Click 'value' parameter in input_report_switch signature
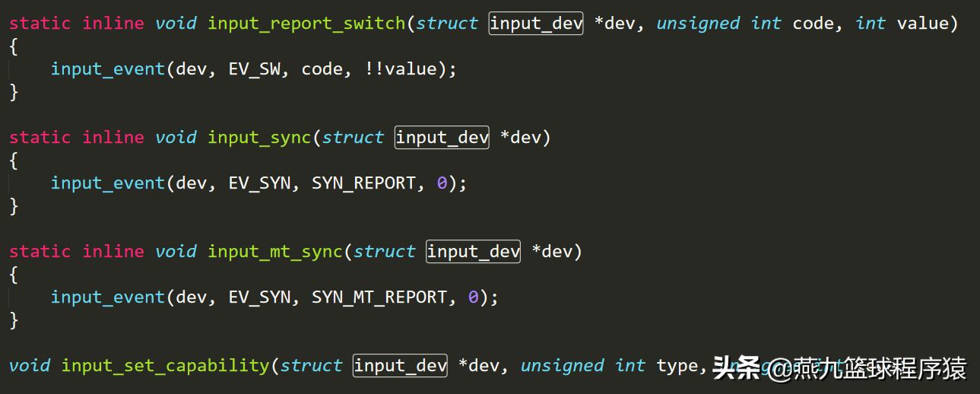 click(x=923, y=24)
